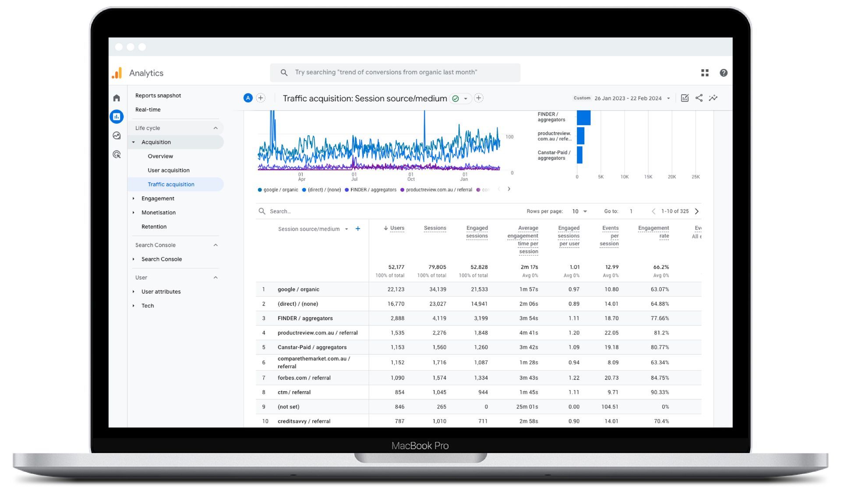Screen dimensions: 841x504
Task: Click the search magnifier in top bar
Action: tap(284, 73)
